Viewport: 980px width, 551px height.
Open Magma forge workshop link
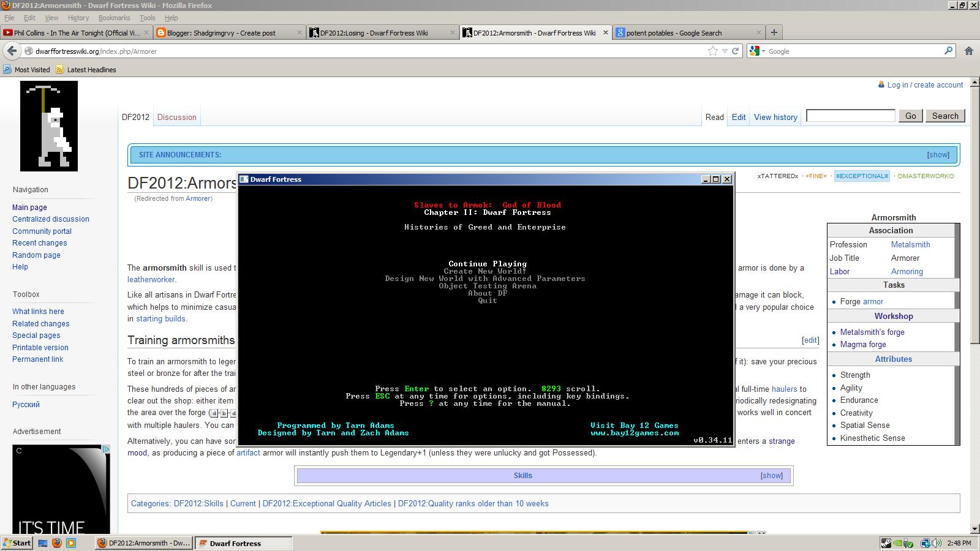pyautogui.click(x=863, y=345)
